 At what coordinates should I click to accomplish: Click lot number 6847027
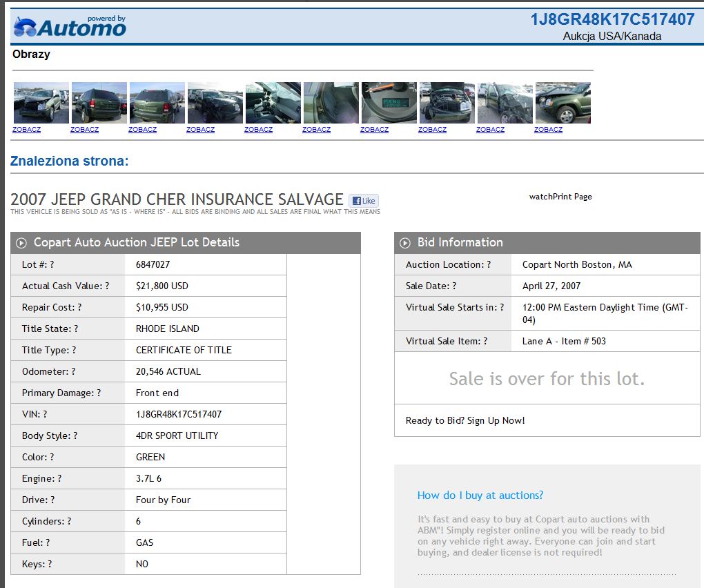click(x=153, y=264)
